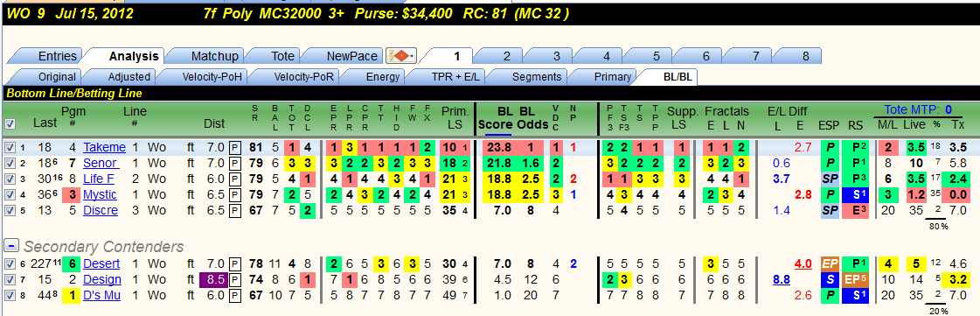Toggle the select-all checkbox in the header
Viewport: 980px width, 316px height.
point(9,124)
